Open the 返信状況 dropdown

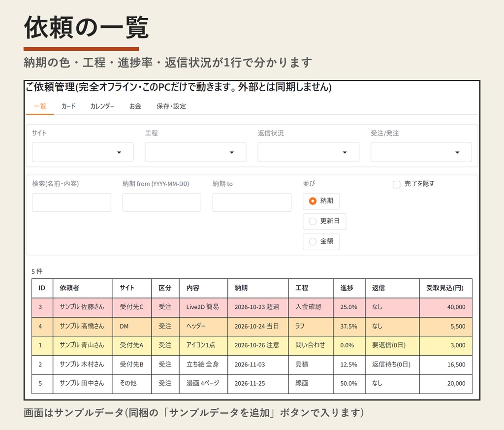pos(308,152)
